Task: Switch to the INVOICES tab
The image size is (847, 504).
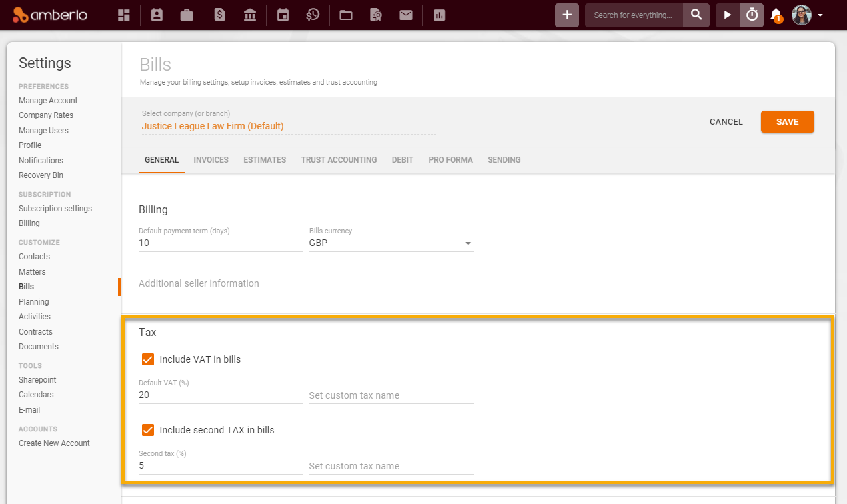Action: 211,160
